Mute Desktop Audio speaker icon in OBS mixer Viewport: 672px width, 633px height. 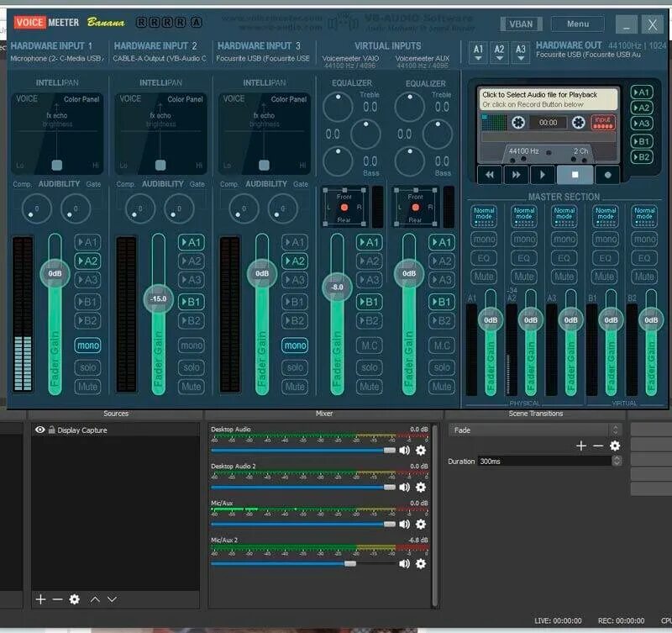pos(404,450)
